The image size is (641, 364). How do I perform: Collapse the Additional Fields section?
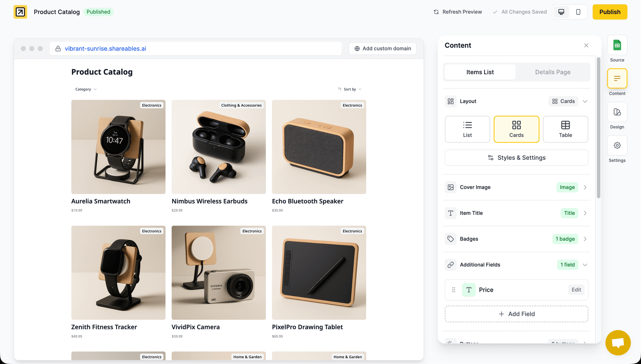(x=585, y=265)
